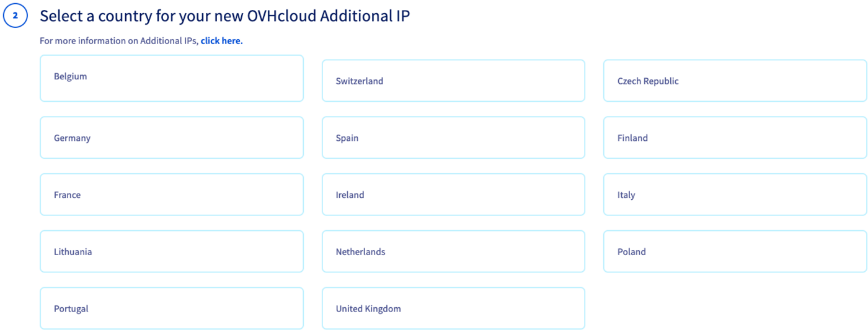Select the Finland option
Viewport: 868px width, 332px height.
(x=735, y=138)
